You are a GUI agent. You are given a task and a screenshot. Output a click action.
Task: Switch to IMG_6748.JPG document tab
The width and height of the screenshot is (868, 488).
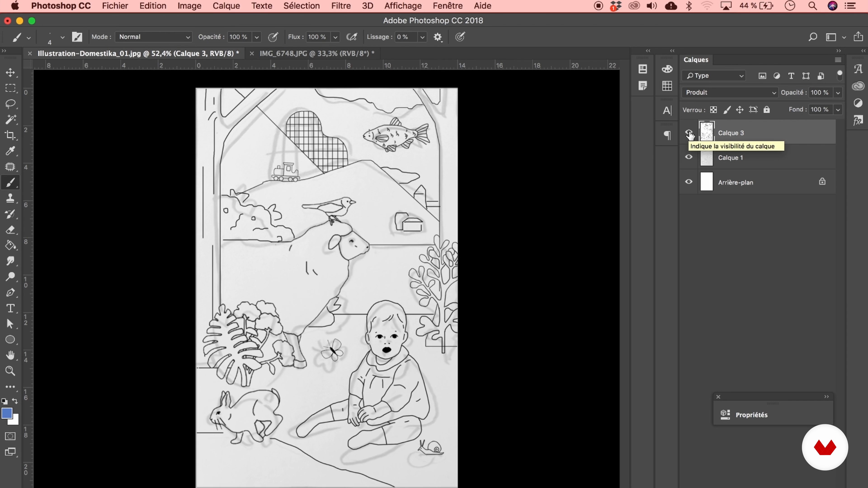click(317, 53)
